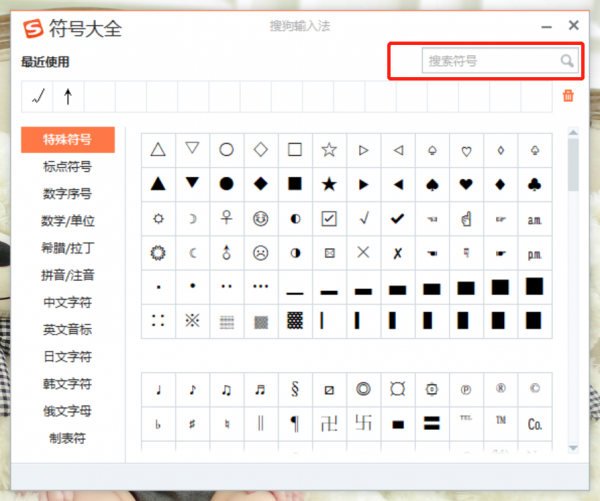600x501 pixels.
Task: Click the Sogou S logo icon
Action: [33, 29]
